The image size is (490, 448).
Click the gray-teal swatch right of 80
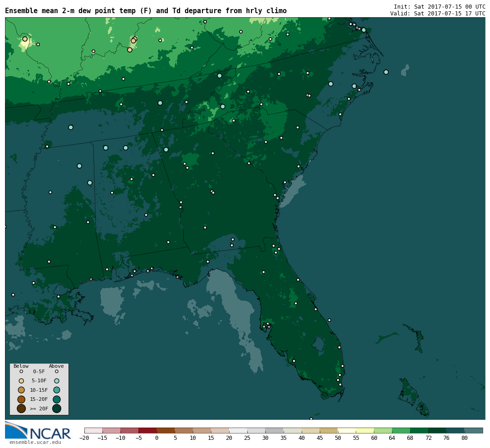[x=474, y=430]
